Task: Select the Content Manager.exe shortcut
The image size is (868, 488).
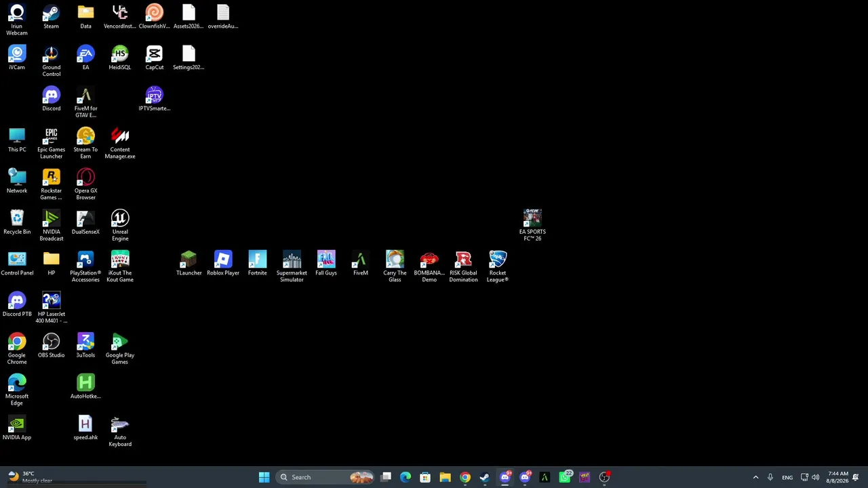Action: [x=120, y=144]
